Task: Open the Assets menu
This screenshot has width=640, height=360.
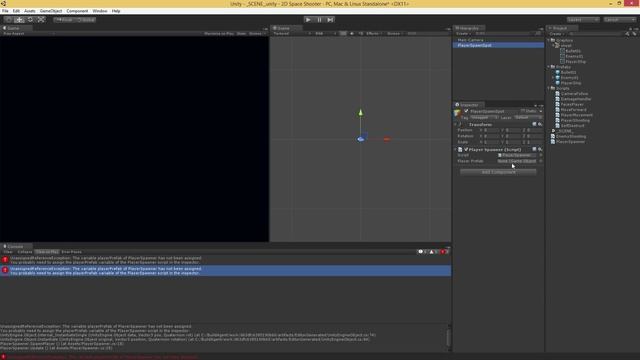Action: point(30,11)
